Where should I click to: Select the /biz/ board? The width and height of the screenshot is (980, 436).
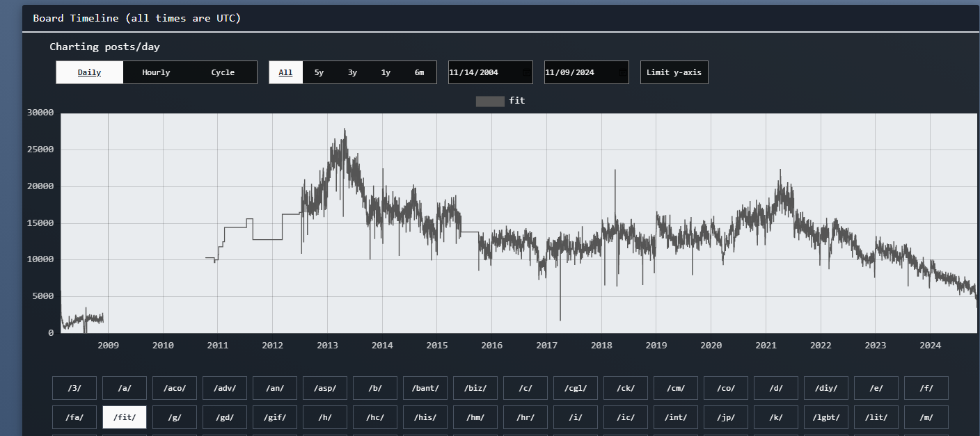click(x=475, y=388)
